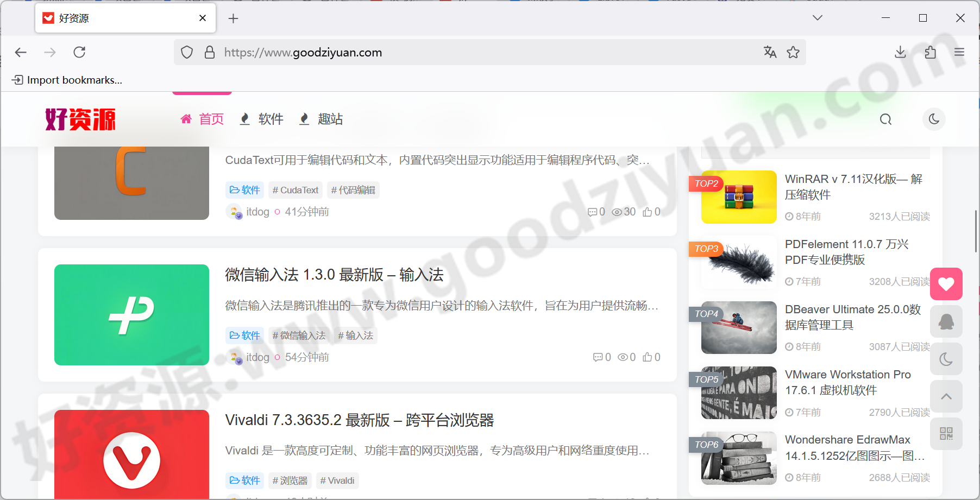Click the shield privacy icon in address bar
Image resolution: width=980 pixels, height=500 pixels.
click(186, 52)
